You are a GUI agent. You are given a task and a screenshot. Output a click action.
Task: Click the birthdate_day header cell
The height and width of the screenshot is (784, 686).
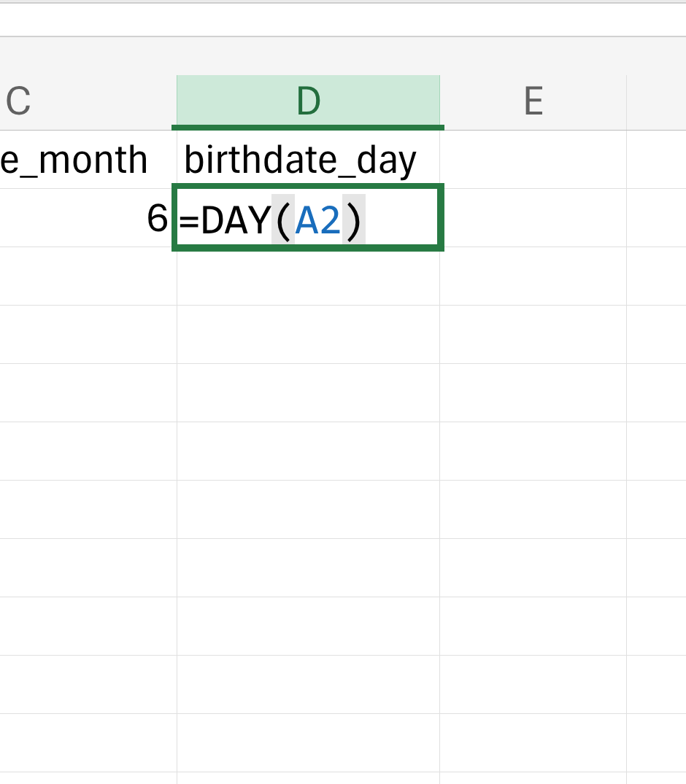coord(308,160)
